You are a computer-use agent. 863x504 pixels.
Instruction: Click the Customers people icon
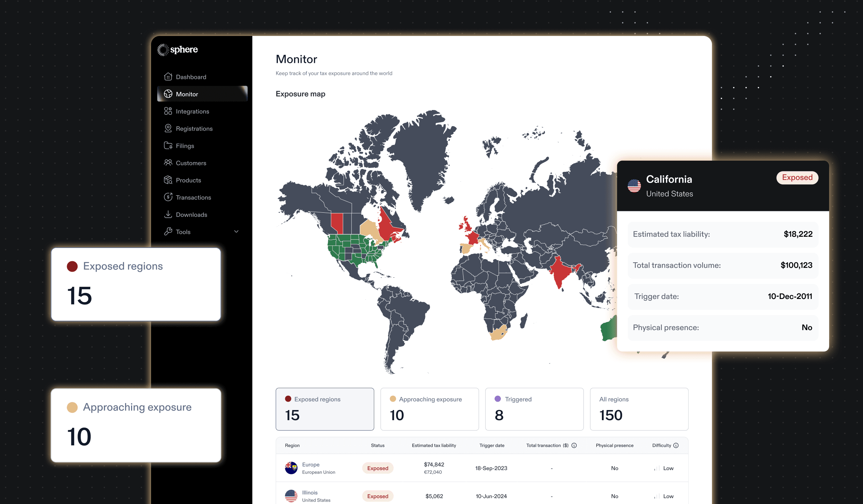coord(168,162)
